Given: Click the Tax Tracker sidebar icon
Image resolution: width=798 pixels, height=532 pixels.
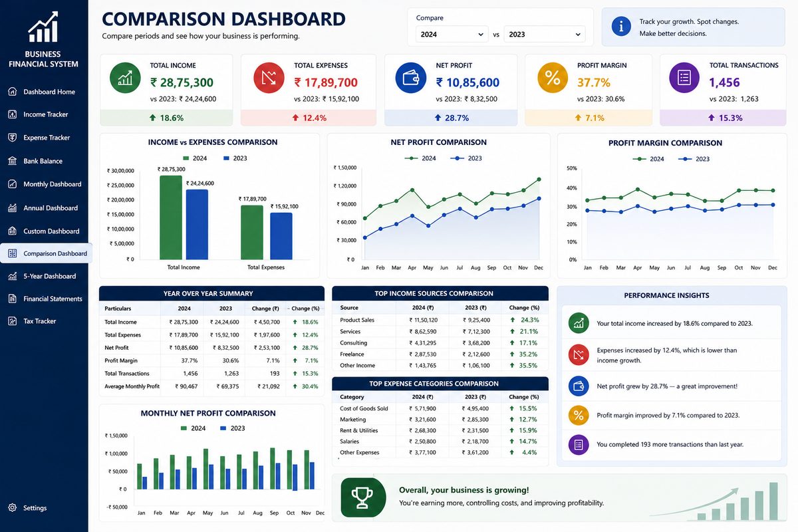Looking at the screenshot, I should (12, 321).
